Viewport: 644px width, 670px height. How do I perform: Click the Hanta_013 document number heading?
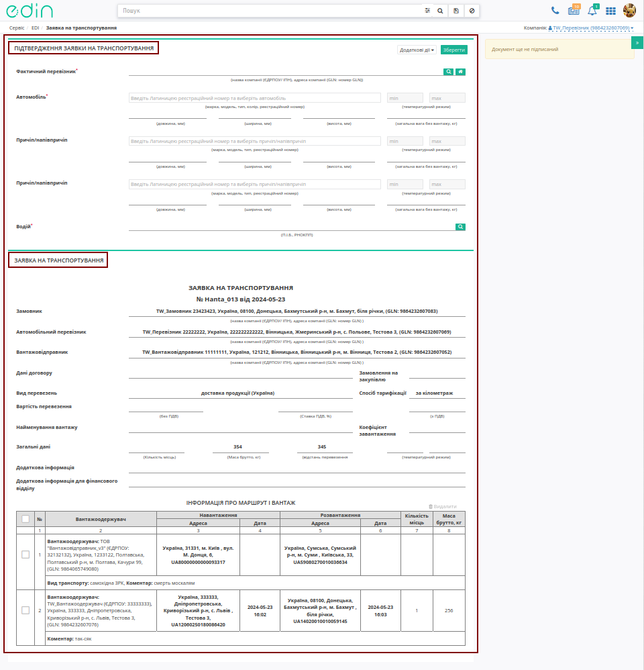pos(240,299)
